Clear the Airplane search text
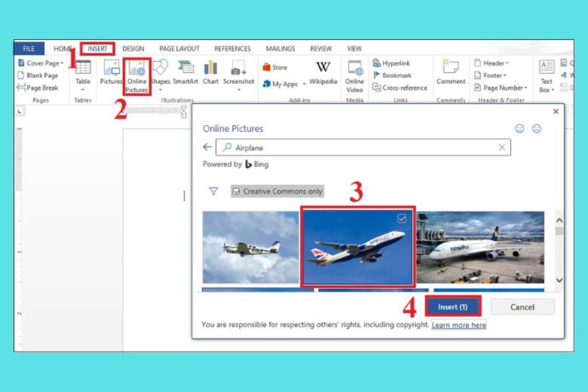The width and height of the screenshot is (588, 392). coord(502,148)
